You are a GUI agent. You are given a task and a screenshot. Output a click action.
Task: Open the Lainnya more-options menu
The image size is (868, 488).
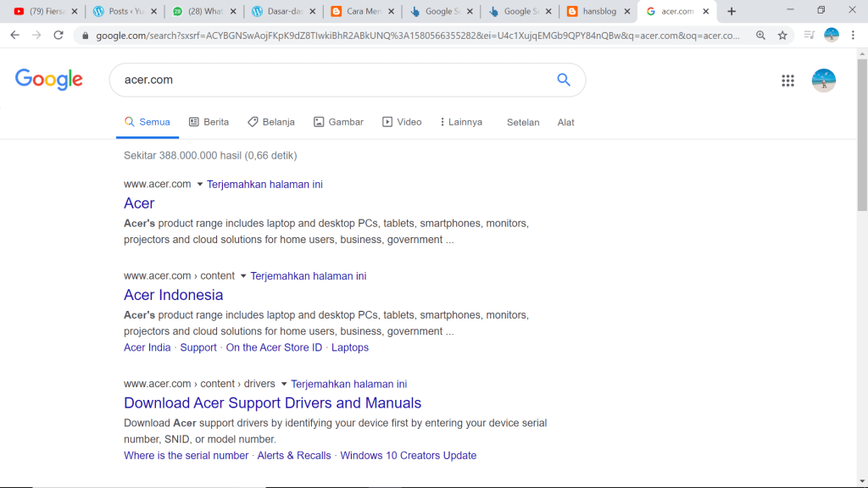click(x=460, y=122)
